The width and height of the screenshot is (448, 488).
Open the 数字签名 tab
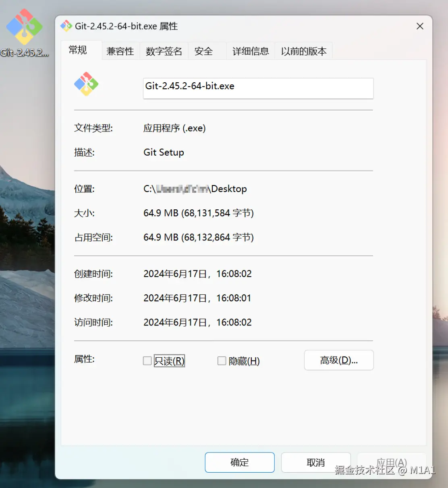pos(164,51)
